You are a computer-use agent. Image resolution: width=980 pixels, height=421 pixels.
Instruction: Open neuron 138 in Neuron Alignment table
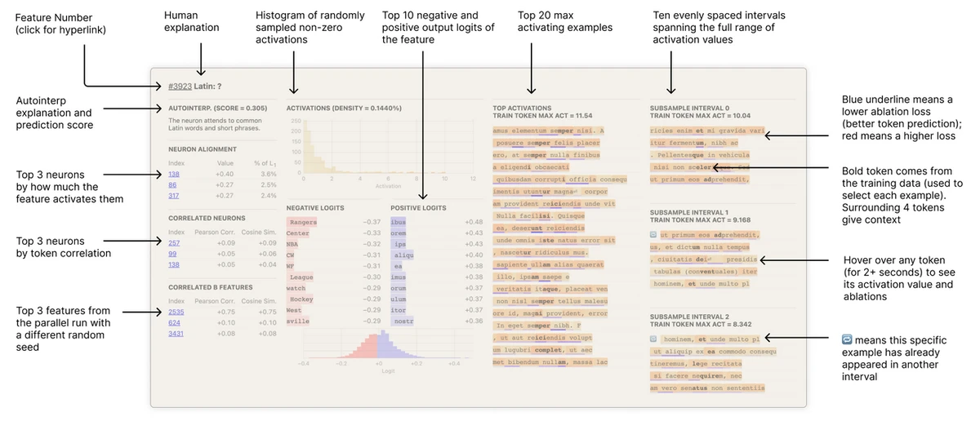click(x=174, y=174)
